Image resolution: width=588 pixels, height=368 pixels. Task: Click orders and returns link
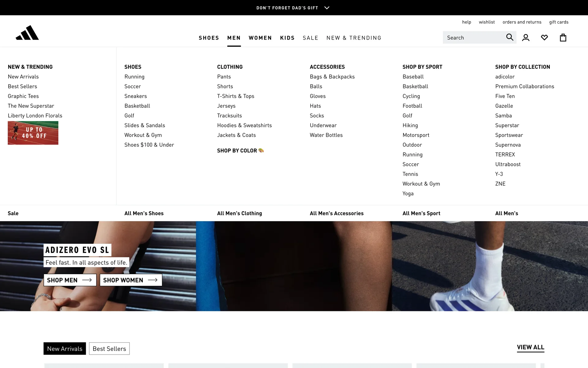click(x=522, y=22)
